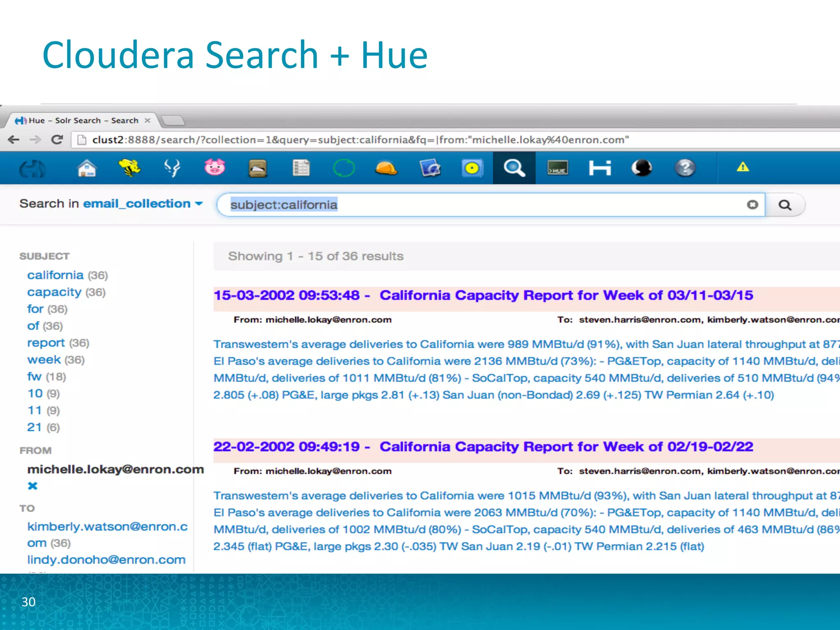Screen dimensions: 840x630
Task: Filter by subject facet '11'
Action: point(34,411)
